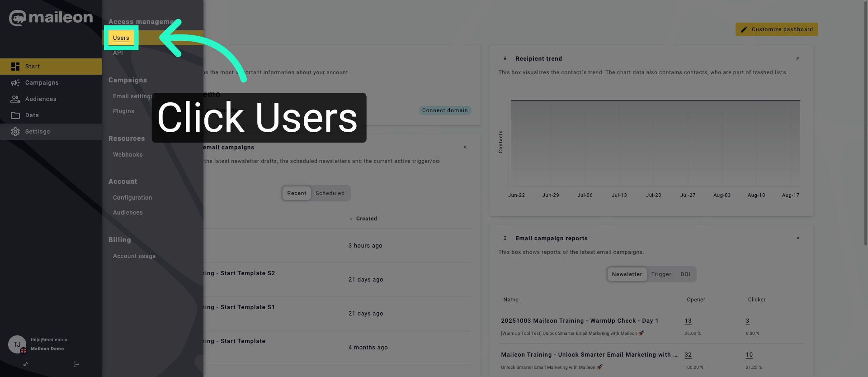Switch to Recent campaigns tab

297,193
